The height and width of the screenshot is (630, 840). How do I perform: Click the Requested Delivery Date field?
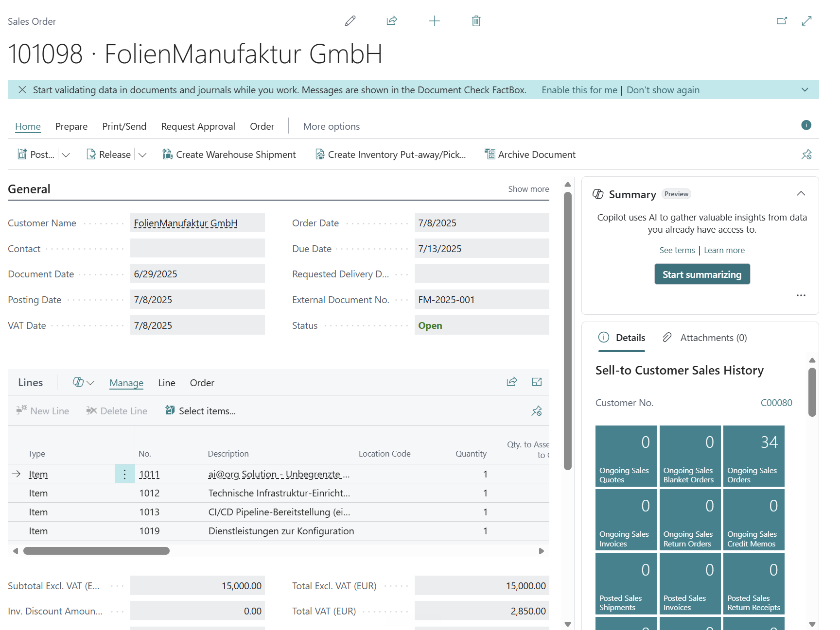tap(482, 274)
